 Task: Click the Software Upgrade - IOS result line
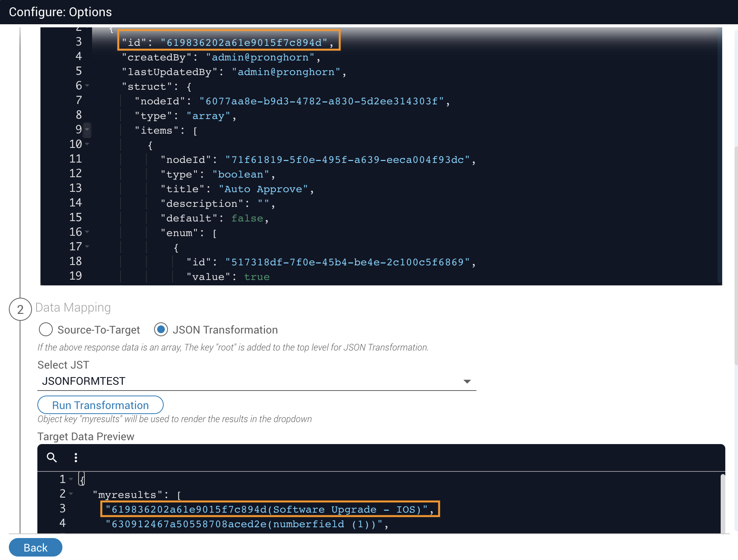click(269, 509)
